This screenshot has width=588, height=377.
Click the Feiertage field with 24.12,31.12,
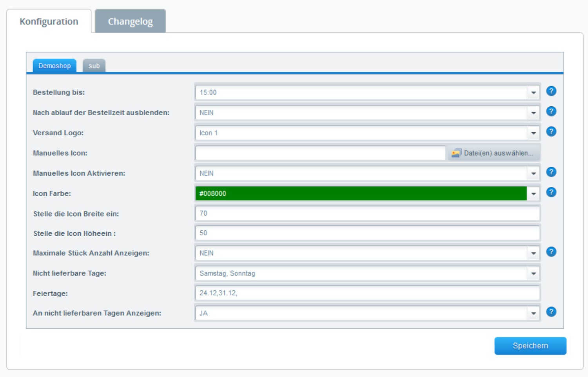coord(368,293)
